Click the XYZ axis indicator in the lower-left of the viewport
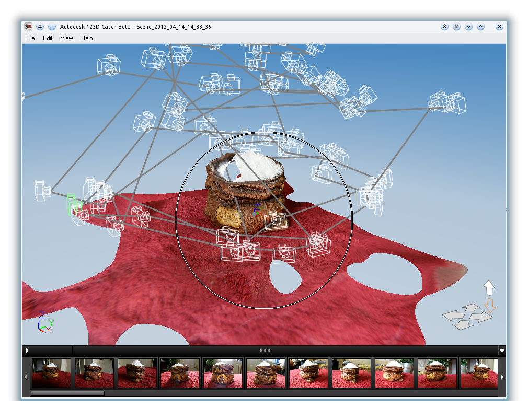The image size is (528, 420). pyautogui.click(x=45, y=322)
